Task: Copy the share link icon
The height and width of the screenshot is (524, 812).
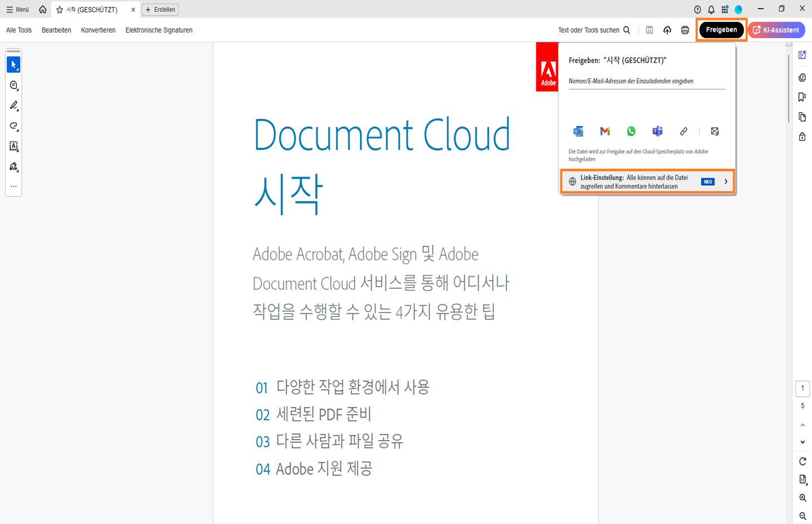Action: tap(683, 131)
